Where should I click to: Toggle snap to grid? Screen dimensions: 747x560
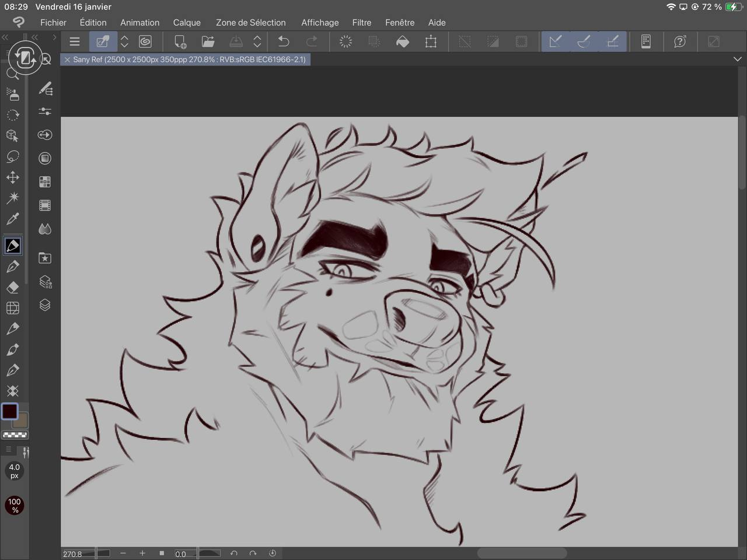(613, 41)
